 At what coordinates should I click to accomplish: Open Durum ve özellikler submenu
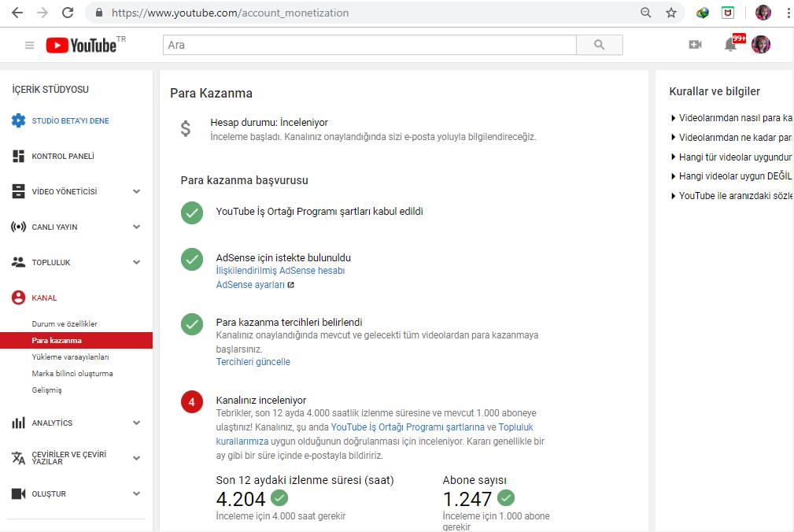point(65,324)
